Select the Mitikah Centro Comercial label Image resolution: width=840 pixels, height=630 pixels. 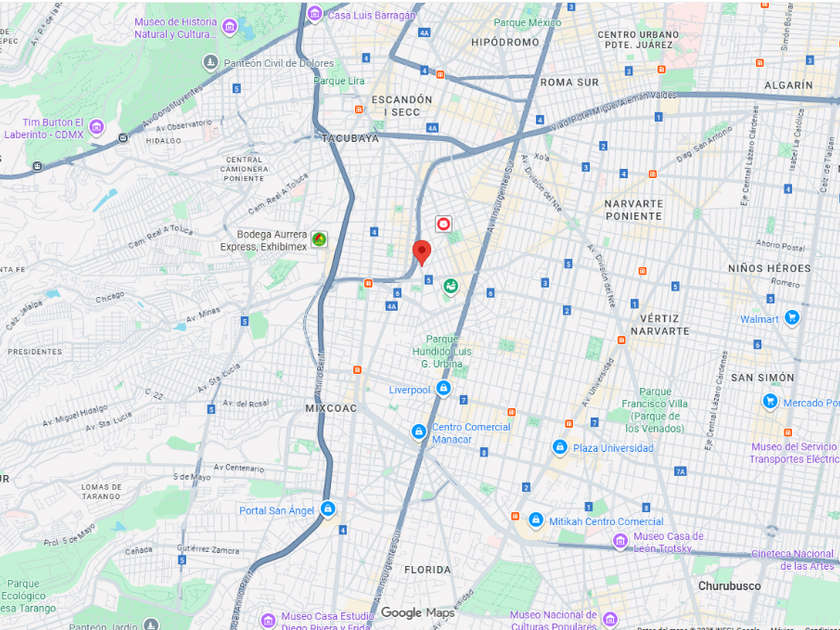606,521
